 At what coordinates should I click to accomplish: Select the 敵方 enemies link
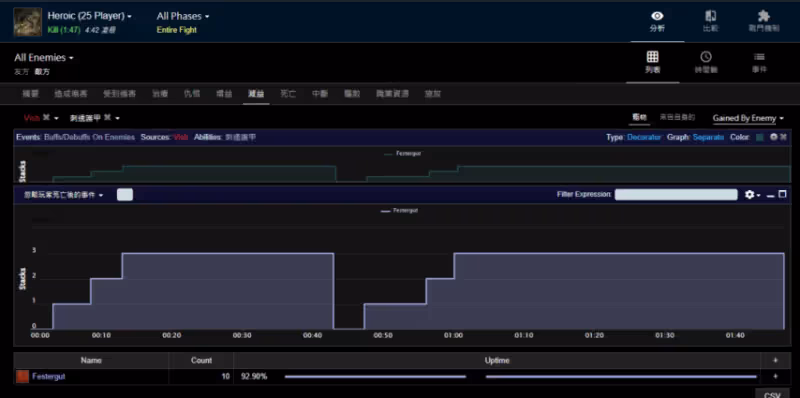(42, 72)
